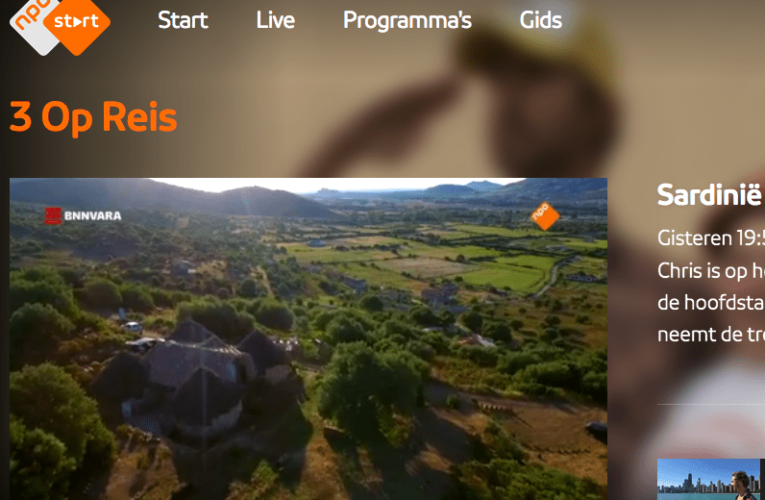The image size is (765, 500).
Task: Click the 3 Op Reis program title
Action: click(93, 118)
